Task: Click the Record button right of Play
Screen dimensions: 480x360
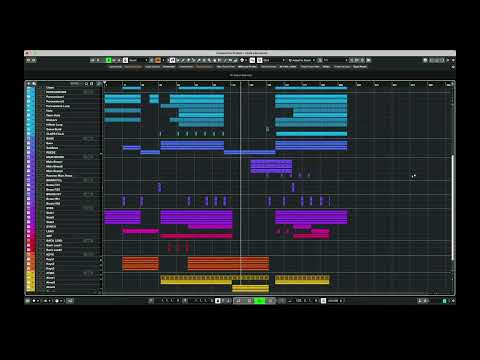Action: (271, 301)
